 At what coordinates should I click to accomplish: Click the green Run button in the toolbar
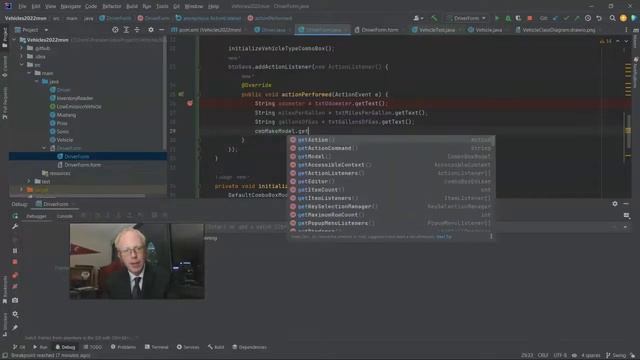coord(497,18)
